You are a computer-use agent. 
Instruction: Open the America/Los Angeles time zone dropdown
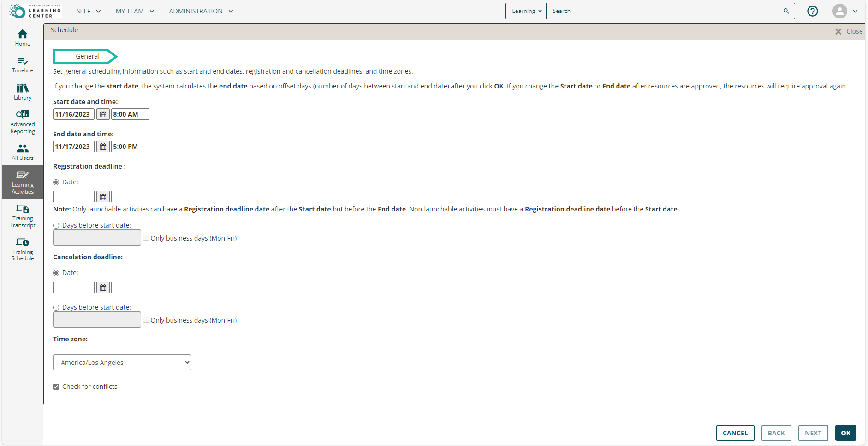pyautogui.click(x=122, y=363)
